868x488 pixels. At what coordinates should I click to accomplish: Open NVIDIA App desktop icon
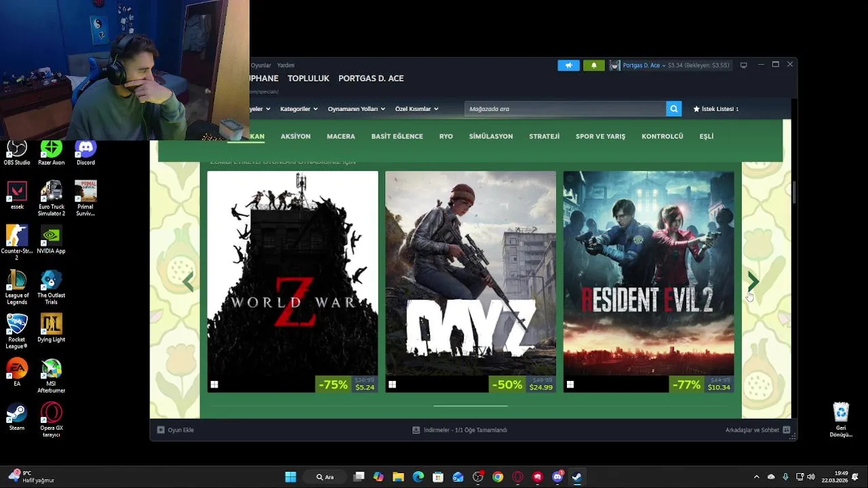pyautogui.click(x=51, y=240)
